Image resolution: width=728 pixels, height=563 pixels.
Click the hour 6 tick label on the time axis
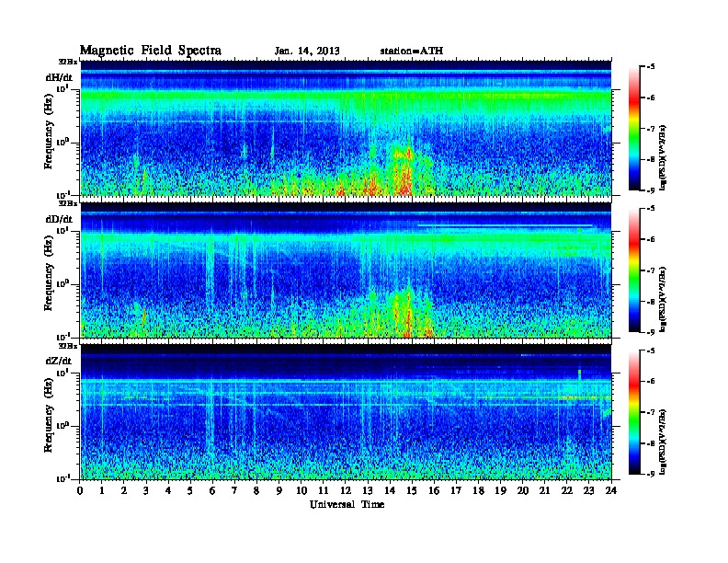212,491
